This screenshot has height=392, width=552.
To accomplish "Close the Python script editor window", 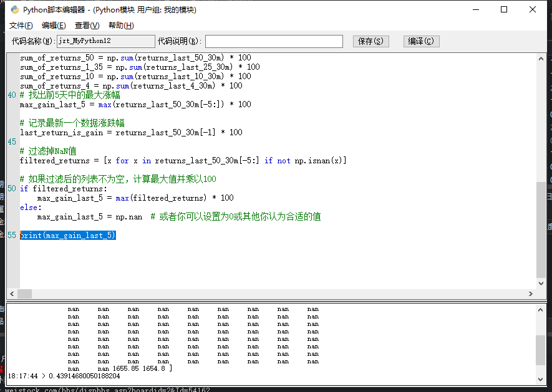I will [x=533, y=9].
